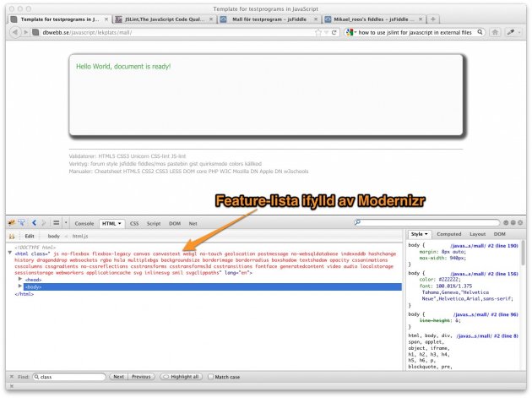Deactivate Firebug with its close icon
The image size is (532, 398).
coord(520,223)
